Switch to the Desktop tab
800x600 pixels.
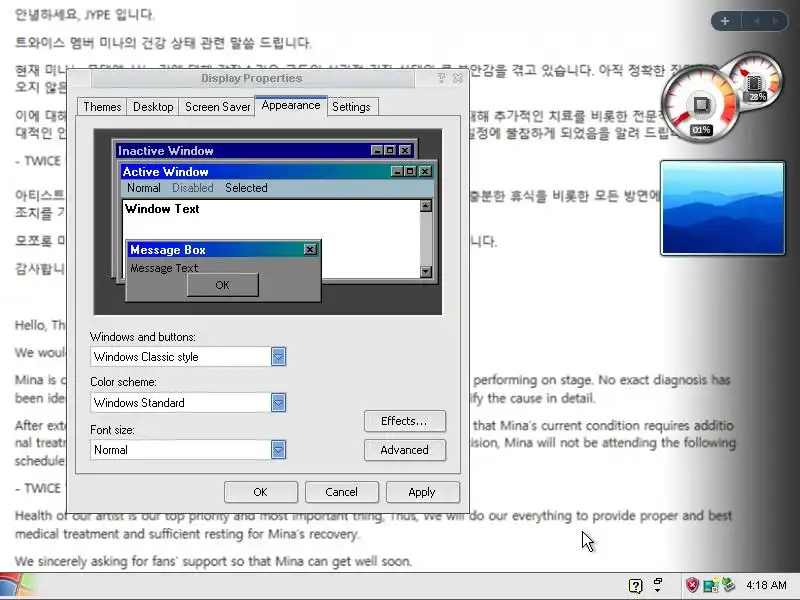click(153, 107)
